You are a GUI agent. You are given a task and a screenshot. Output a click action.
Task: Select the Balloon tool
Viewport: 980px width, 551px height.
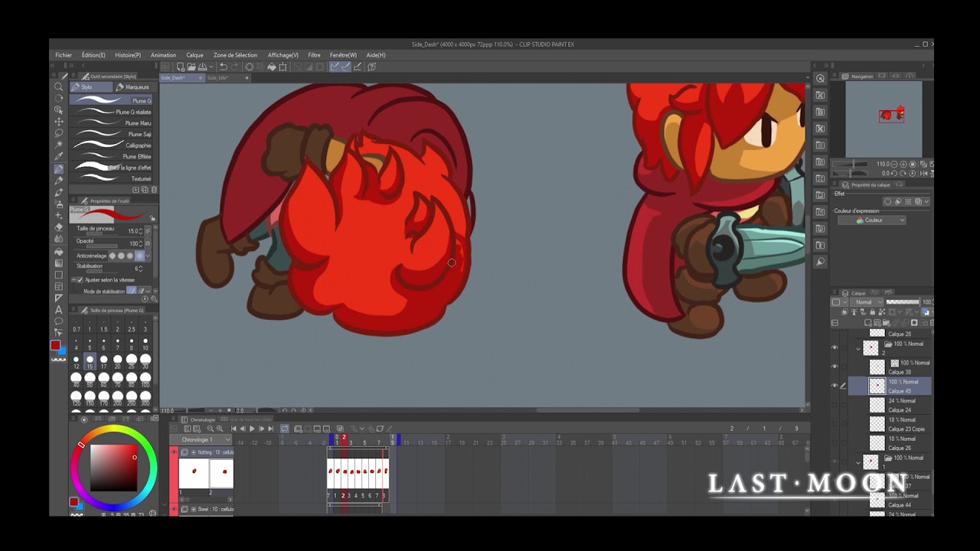58,321
